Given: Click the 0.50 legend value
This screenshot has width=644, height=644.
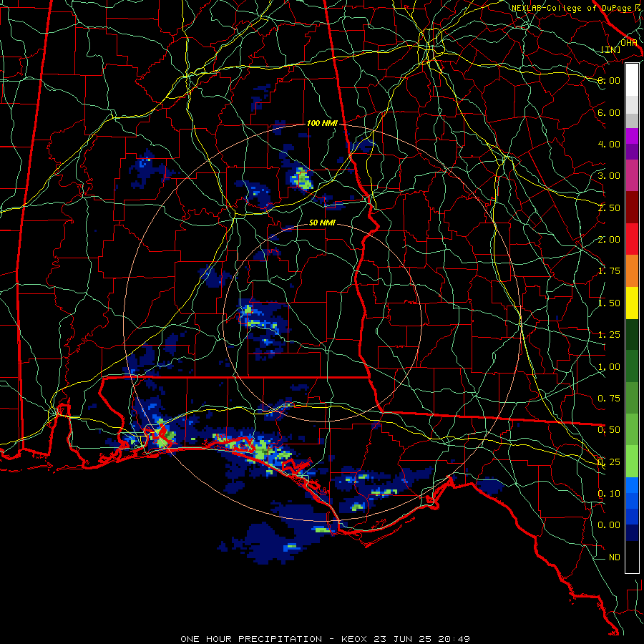Looking at the screenshot, I should click(609, 430).
